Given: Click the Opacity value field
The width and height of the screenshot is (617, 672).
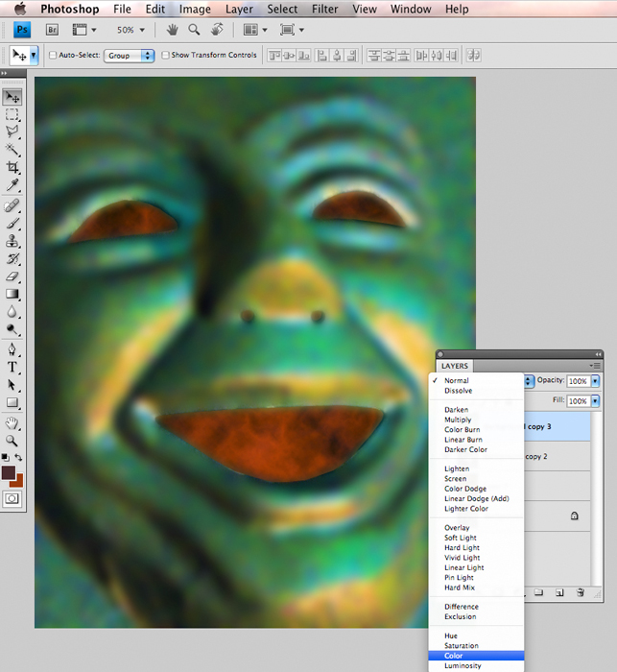Looking at the screenshot, I should (x=579, y=381).
